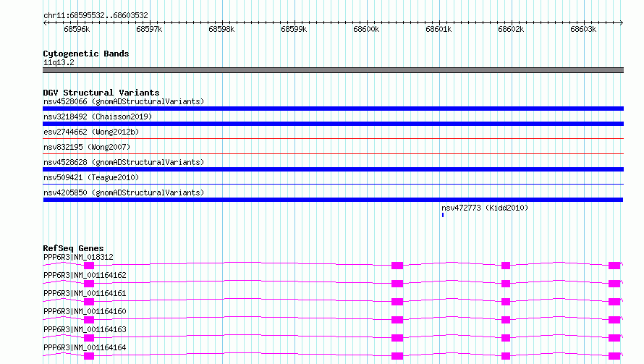Select variant esv2744662 (Wong2012b) label

click(91, 132)
